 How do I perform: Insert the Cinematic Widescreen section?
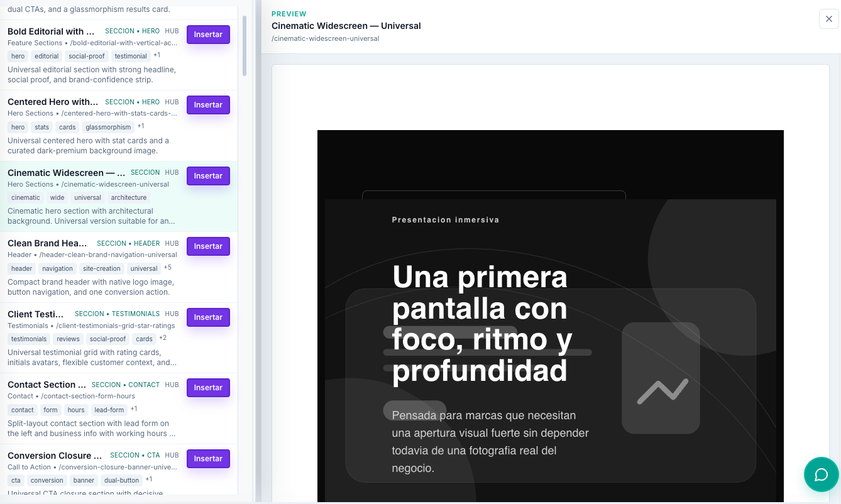[x=208, y=176]
